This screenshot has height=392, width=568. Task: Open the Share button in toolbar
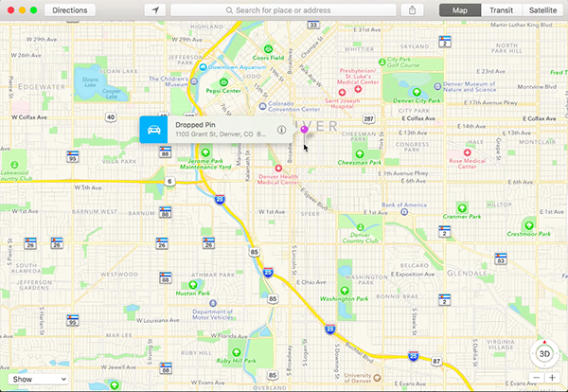pyautogui.click(x=412, y=10)
